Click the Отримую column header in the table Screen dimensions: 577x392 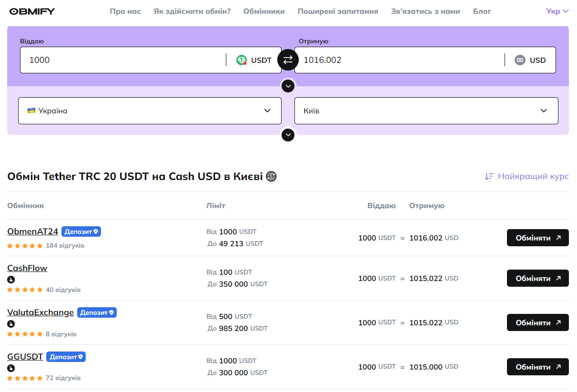(427, 206)
